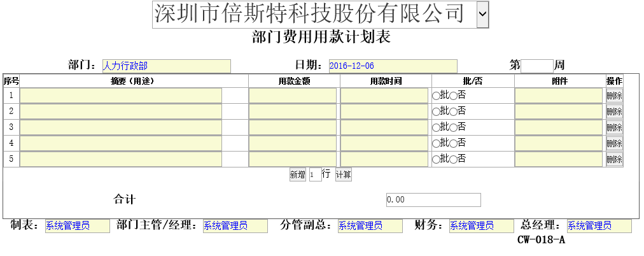Delete row 2 with 删除 button
This screenshot has height=256, width=644.
[615, 112]
